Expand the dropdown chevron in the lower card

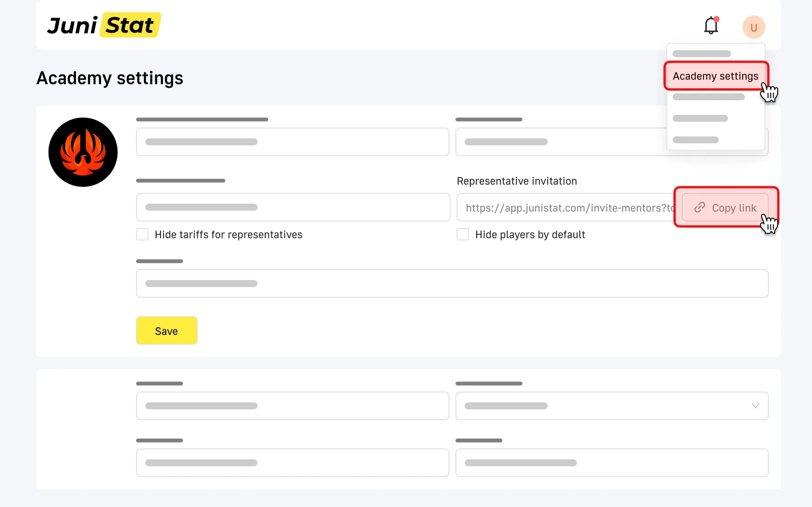[x=755, y=406]
